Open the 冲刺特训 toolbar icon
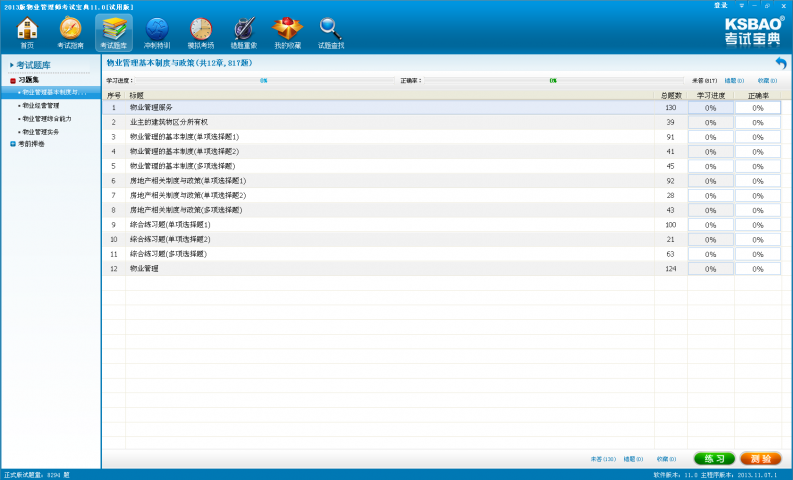 coord(157,32)
